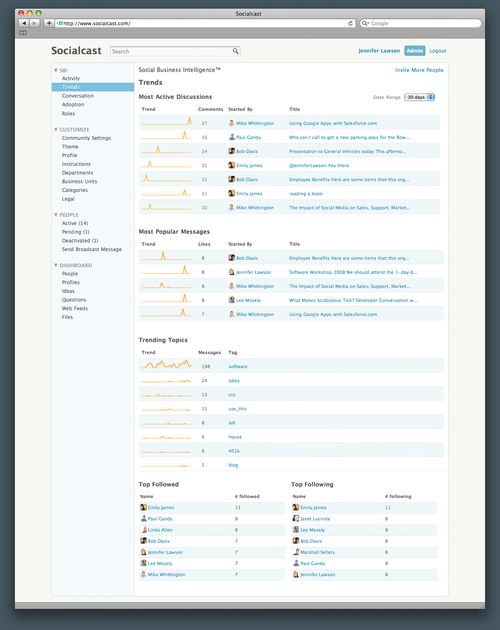Open Business Units in the sidebar
The height and width of the screenshot is (630, 500).
point(79,182)
